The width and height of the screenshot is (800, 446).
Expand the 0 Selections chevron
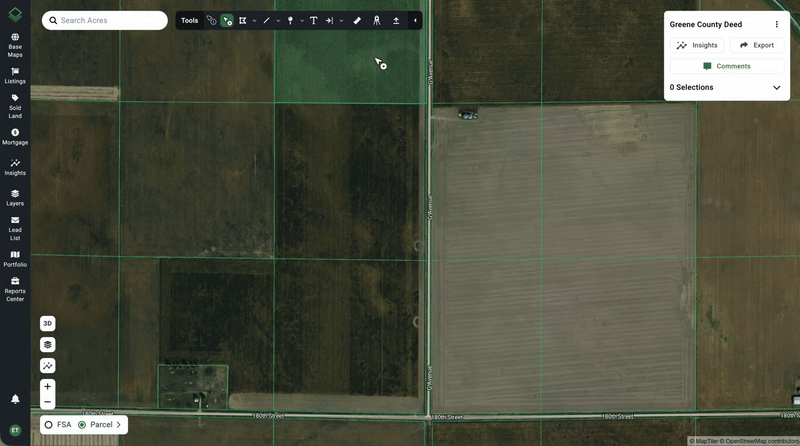click(x=776, y=88)
